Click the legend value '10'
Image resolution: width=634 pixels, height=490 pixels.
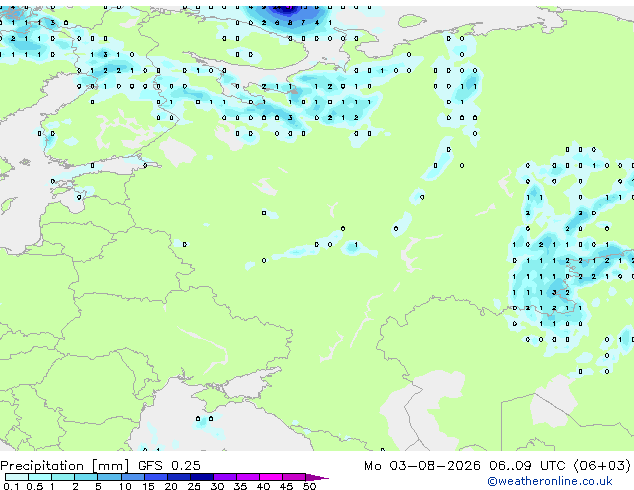pos(125,486)
